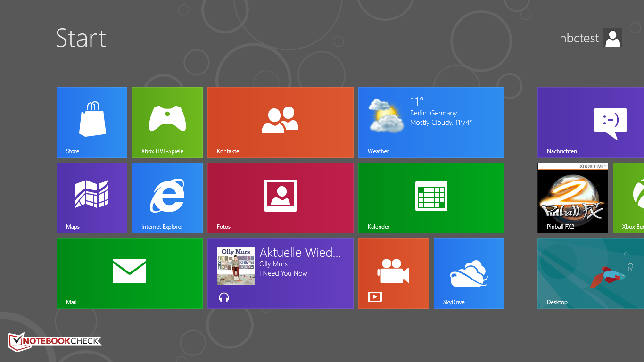644x362 pixels.
Task: Open the Mail app tile
Action: pyautogui.click(x=130, y=273)
